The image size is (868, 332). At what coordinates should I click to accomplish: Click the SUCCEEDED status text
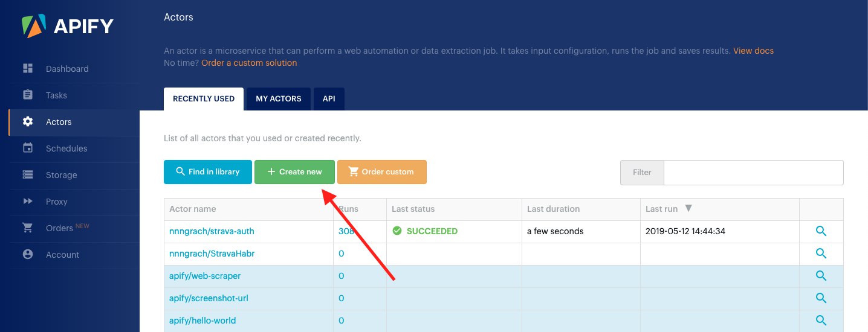[x=432, y=231]
